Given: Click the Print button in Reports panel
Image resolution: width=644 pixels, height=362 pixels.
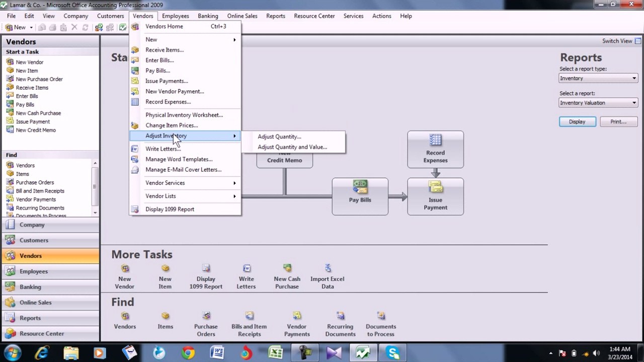Looking at the screenshot, I should pos(618,122).
